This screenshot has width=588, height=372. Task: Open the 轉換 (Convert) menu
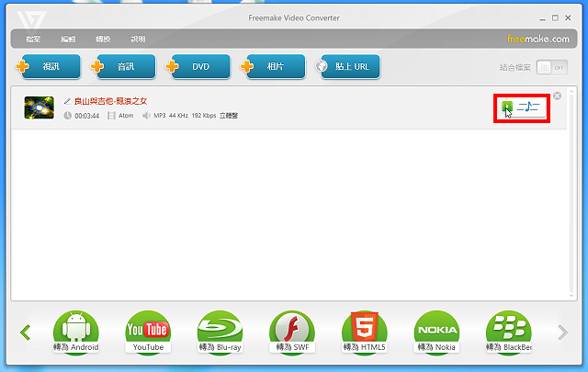[103, 39]
